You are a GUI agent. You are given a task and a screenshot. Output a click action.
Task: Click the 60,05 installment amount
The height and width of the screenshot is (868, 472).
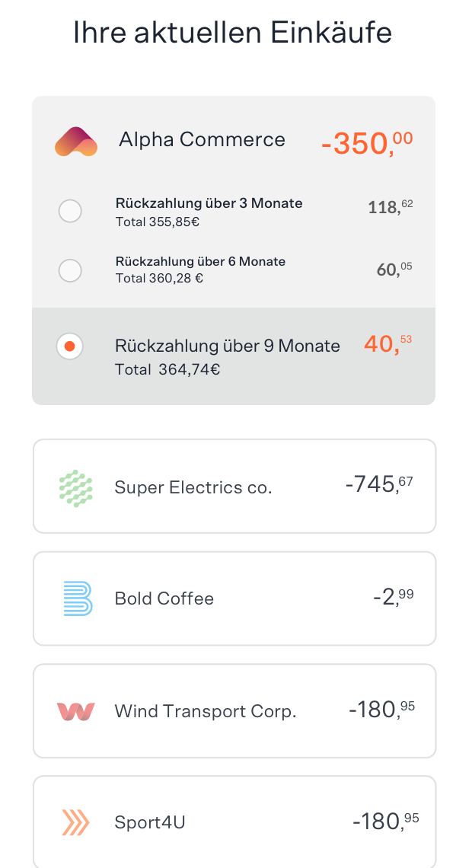coord(393,268)
